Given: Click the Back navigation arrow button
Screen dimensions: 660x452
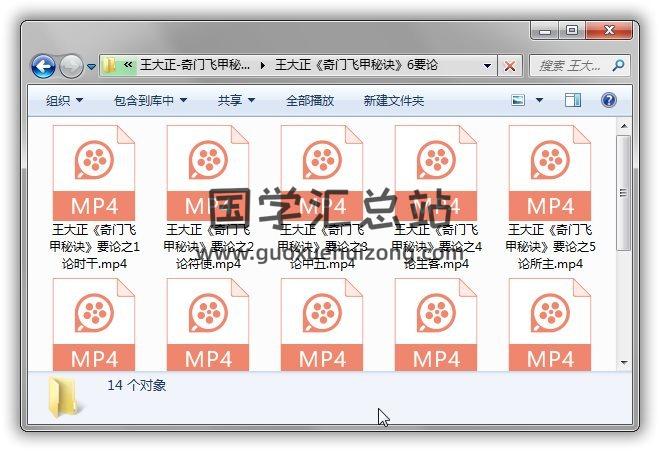Looking at the screenshot, I should pyautogui.click(x=43, y=67).
